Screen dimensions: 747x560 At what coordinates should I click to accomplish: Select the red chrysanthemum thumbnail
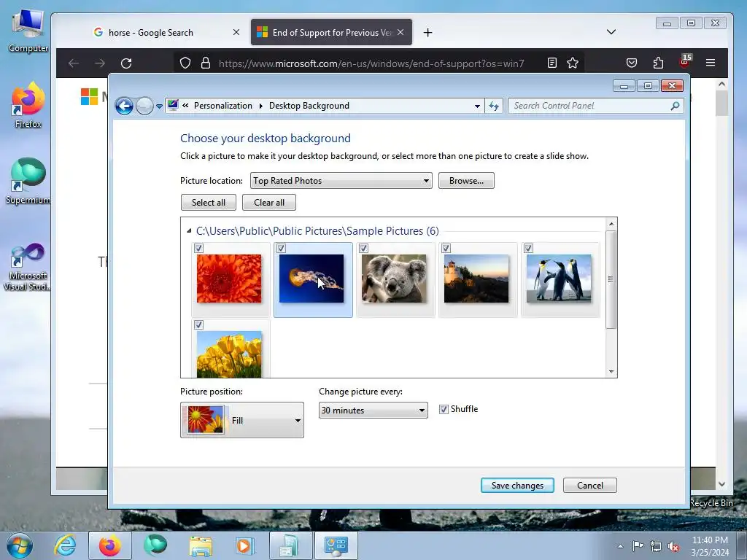[229, 279]
